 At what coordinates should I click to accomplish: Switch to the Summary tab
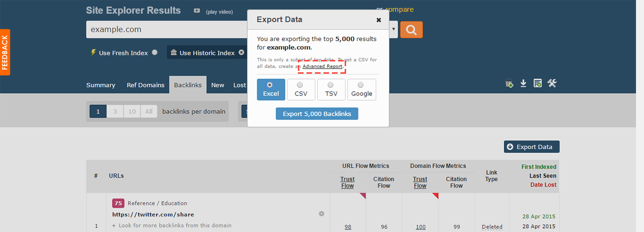(101, 85)
